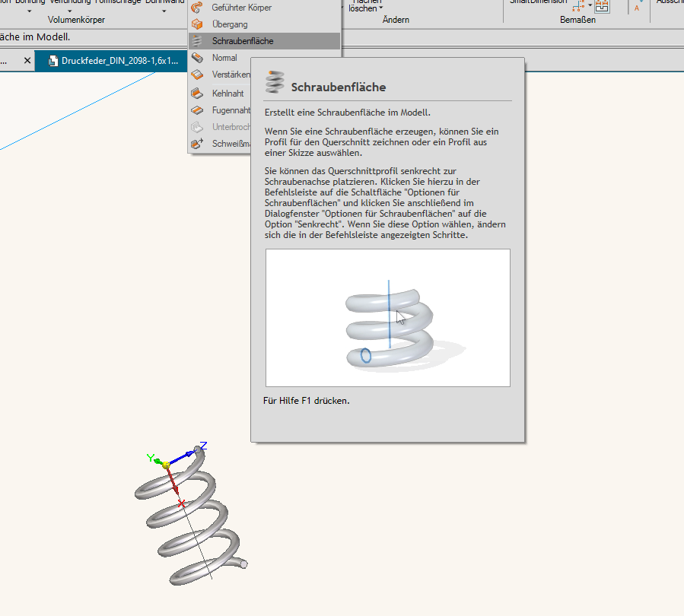The width and height of the screenshot is (684, 616).
Task: Select the yellow origin point of the triad
Action: pos(166,465)
